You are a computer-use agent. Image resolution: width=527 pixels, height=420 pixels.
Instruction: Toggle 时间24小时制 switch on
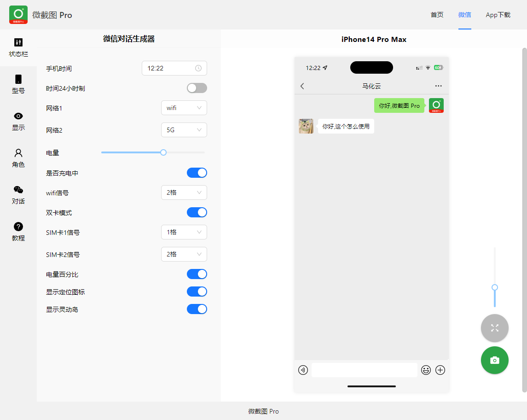pos(197,88)
